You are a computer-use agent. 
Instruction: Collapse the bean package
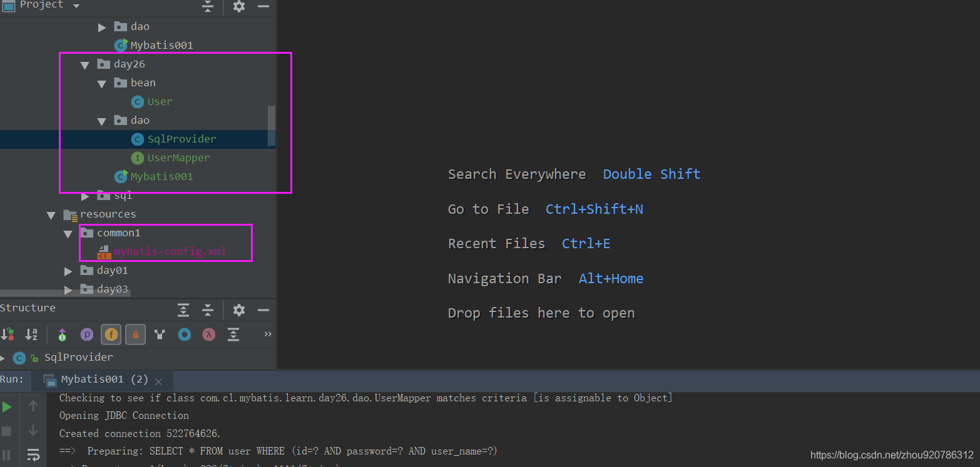pyautogui.click(x=102, y=83)
